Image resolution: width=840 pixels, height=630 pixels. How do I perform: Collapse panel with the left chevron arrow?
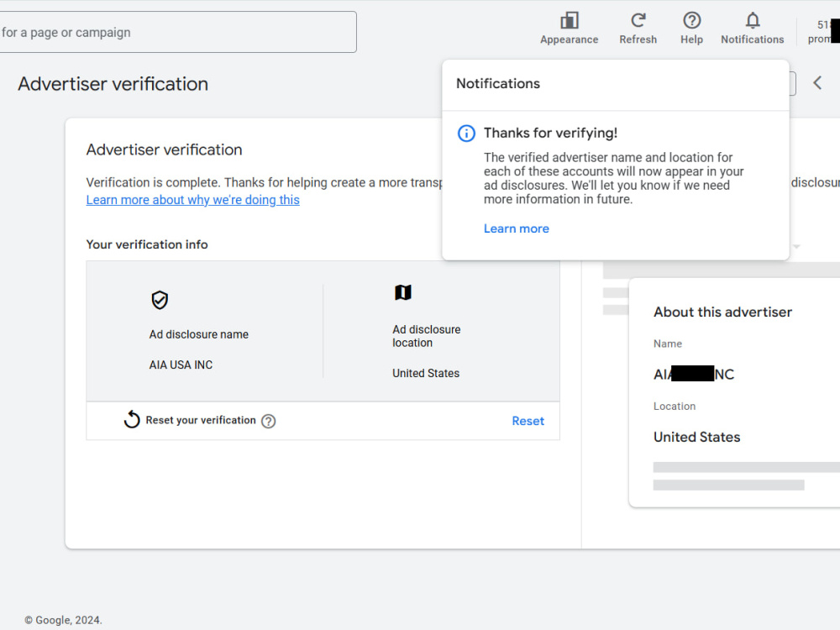point(817,83)
